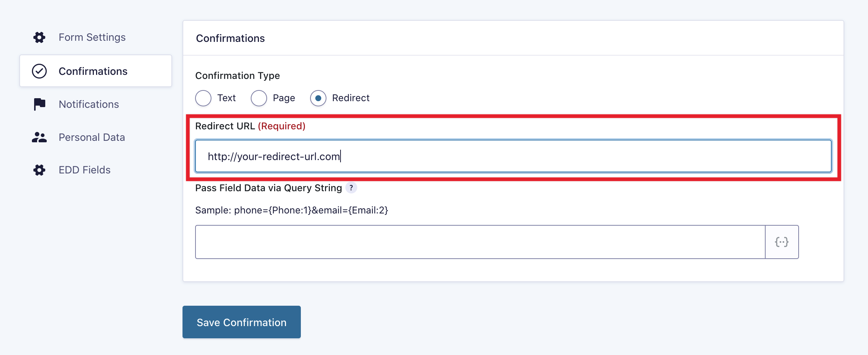The height and width of the screenshot is (355, 868).
Task: Switch to the Notifications tab
Action: (89, 104)
